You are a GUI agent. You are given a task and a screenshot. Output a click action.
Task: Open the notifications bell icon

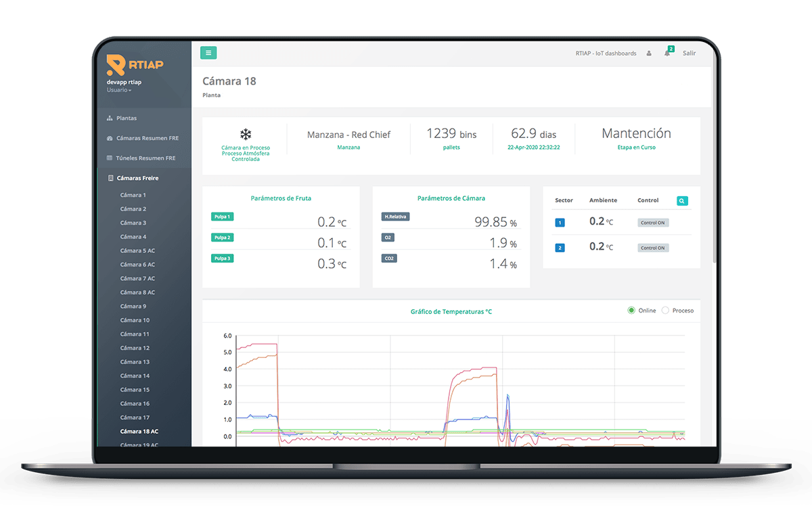tap(667, 53)
